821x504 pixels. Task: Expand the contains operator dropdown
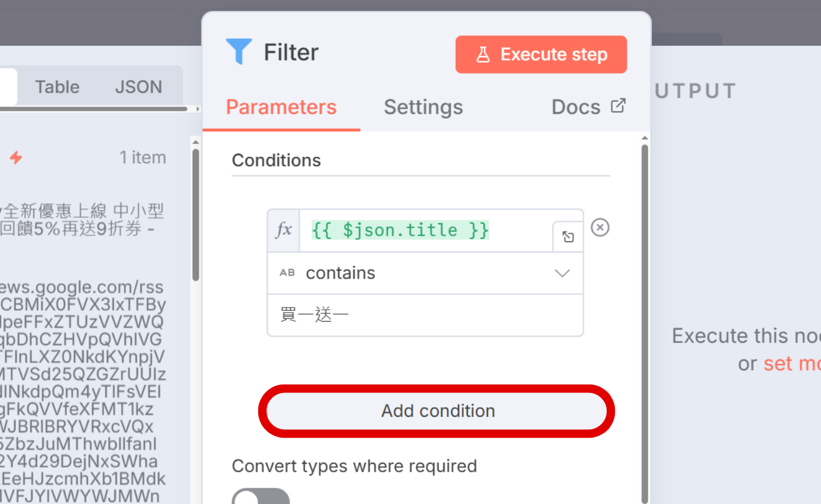(x=562, y=274)
